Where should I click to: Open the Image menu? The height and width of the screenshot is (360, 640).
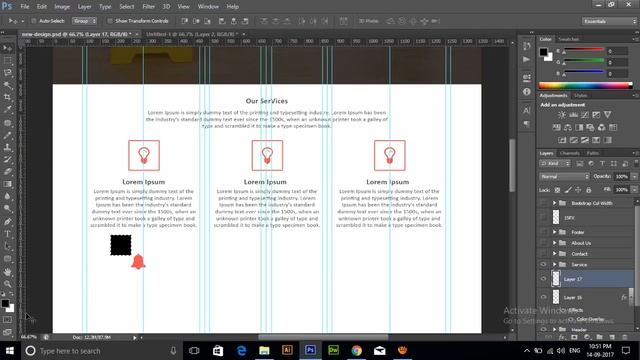(62, 7)
